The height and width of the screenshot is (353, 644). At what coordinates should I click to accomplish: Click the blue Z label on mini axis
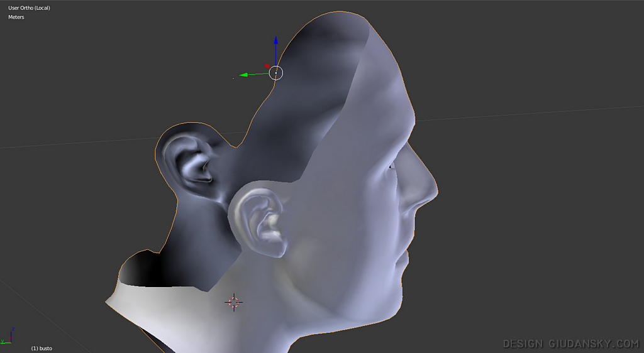click(13, 329)
